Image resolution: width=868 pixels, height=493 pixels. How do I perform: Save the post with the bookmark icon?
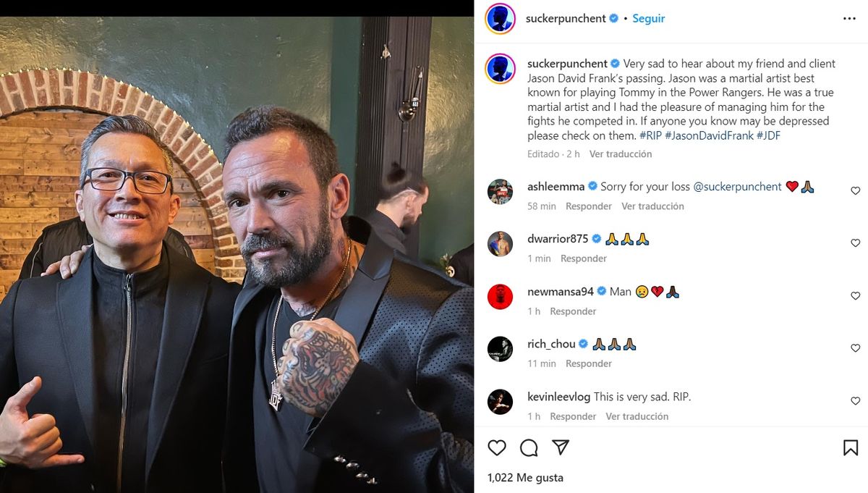click(851, 448)
